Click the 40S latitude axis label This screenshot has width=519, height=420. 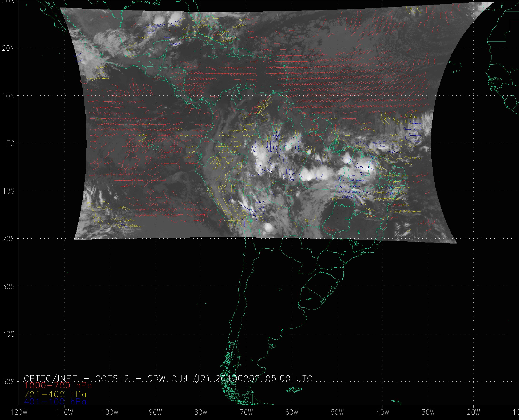pos(9,334)
